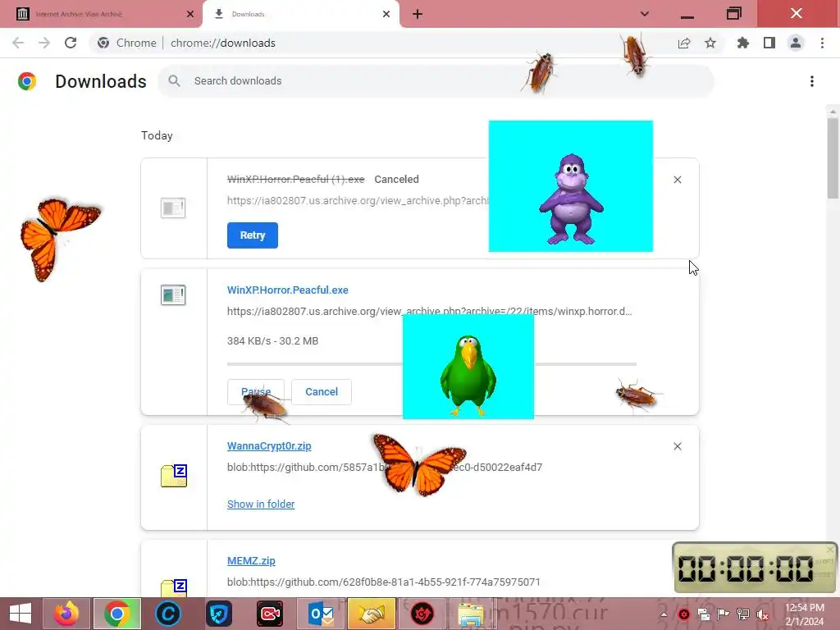
Task: Open the red gear app on taskbar
Action: point(422,614)
